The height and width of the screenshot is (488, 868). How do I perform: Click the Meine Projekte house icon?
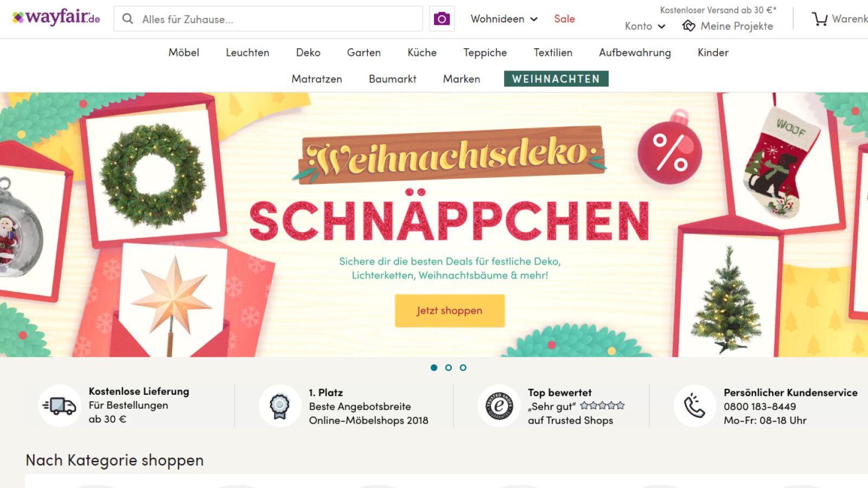[688, 26]
